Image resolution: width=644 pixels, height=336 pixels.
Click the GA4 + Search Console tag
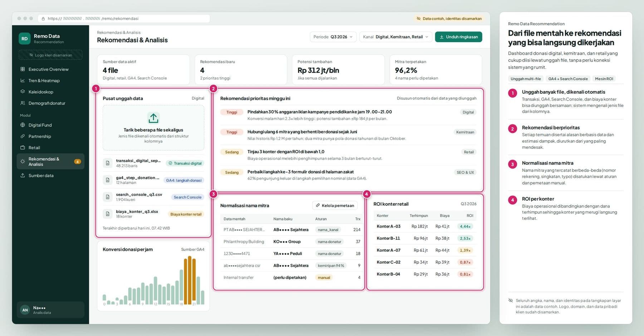[x=568, y=79]
